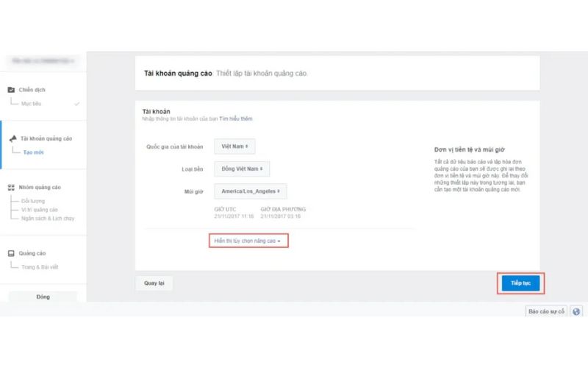This screenshot has height=368, width=588.
Task: Click the GIỜ ĐỊA PHƯƠNG time value
Action: coord(281,216)
